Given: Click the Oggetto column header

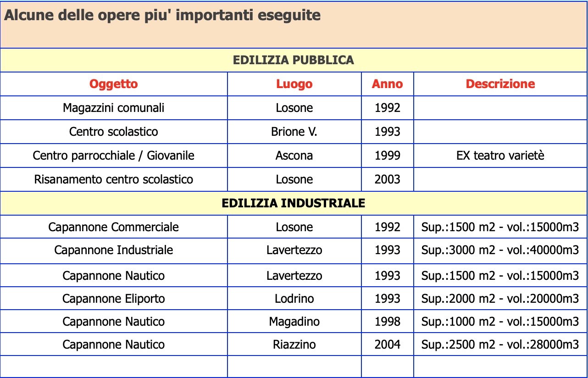Looking at the screenshot, I should click(x=114, y=84).
